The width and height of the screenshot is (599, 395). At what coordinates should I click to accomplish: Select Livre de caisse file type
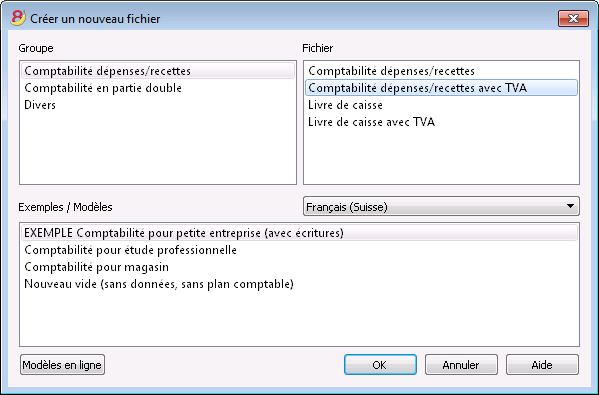pyautogui.click(x=441, y=105)
